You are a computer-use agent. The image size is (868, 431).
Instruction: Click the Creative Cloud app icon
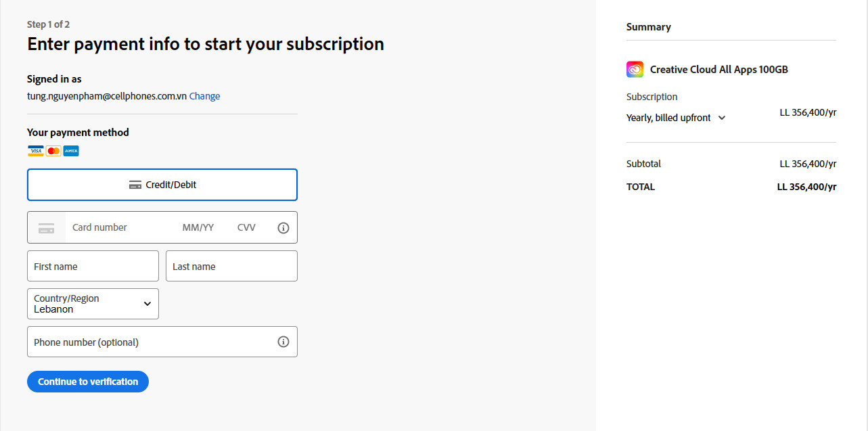635,69
